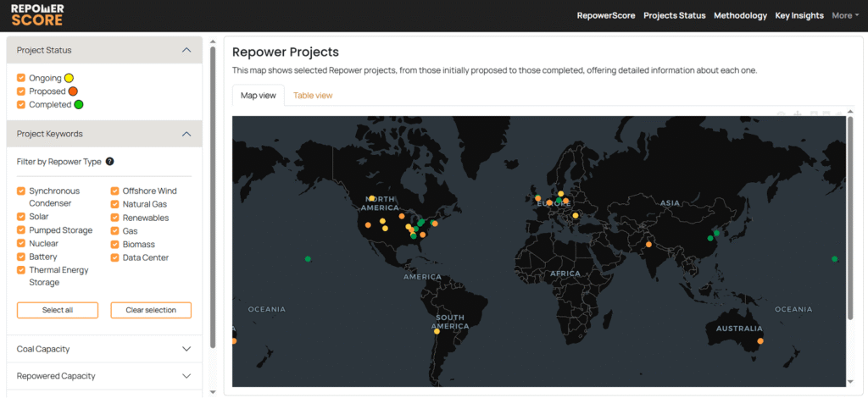Open the Methodology page
This screenshot has width=868, height=398.
[x=740, y=15]
